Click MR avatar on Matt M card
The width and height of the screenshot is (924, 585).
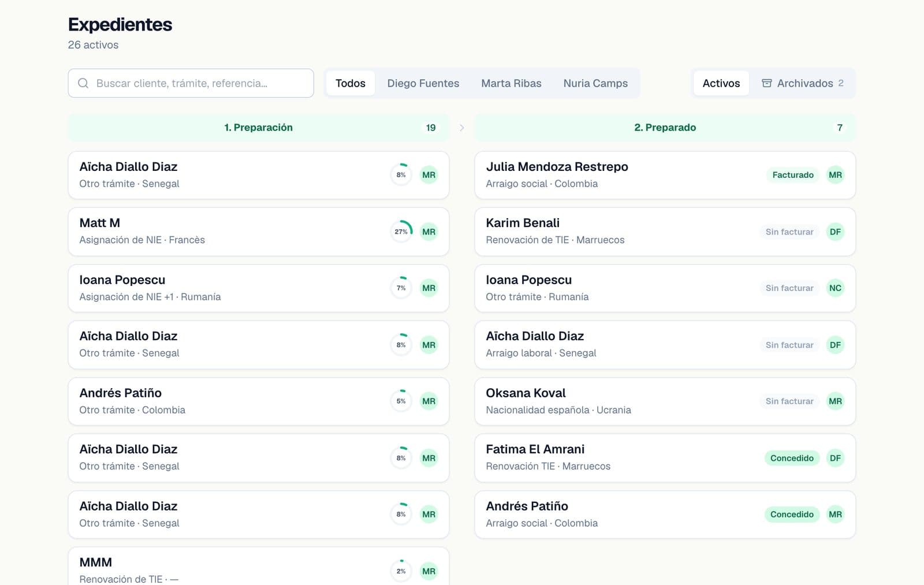429,232
